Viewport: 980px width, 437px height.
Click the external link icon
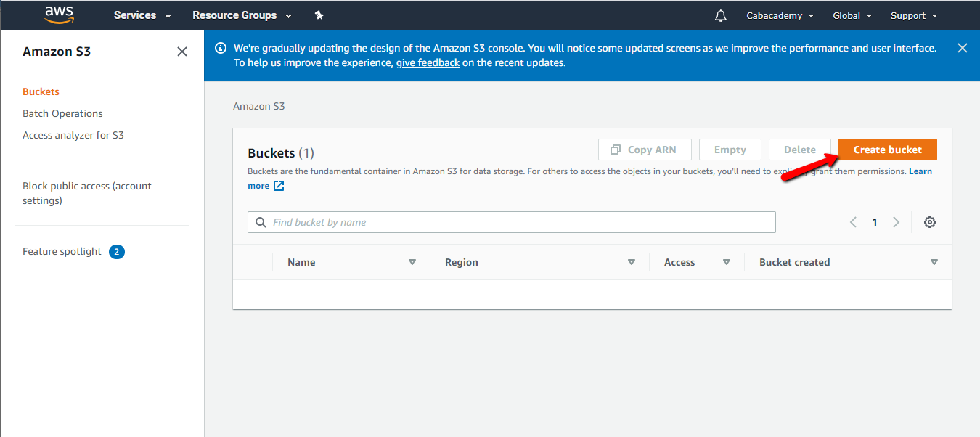[x=279, y=186]
